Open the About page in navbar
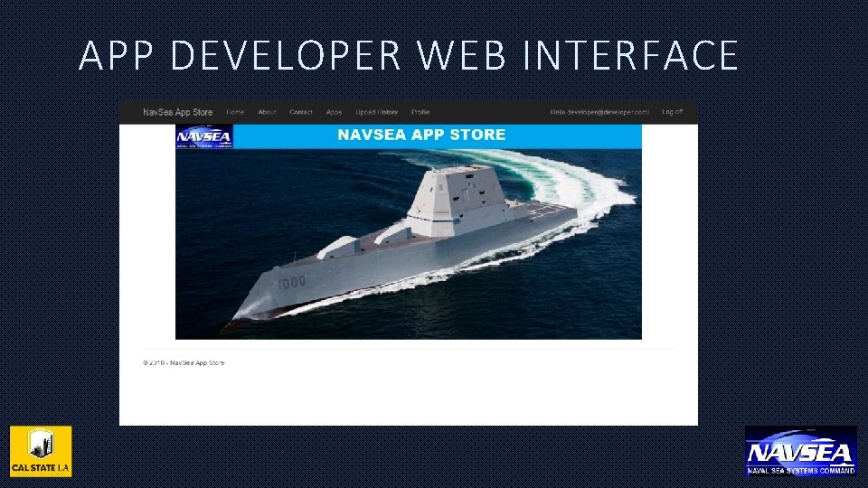This screenshot has height=488, width=868. coord(267,112)
